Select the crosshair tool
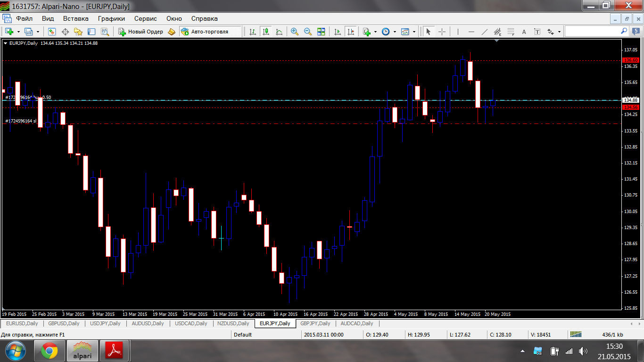The height and width of the screenshot is (362, 644). point(442,32)
